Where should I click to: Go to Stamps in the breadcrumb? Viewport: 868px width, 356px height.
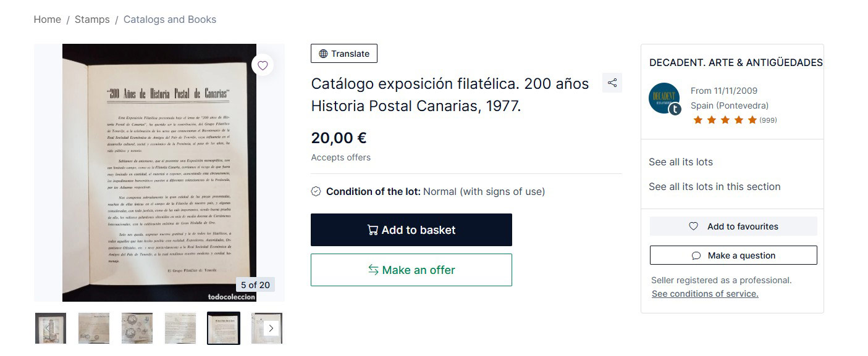(92, 20)
